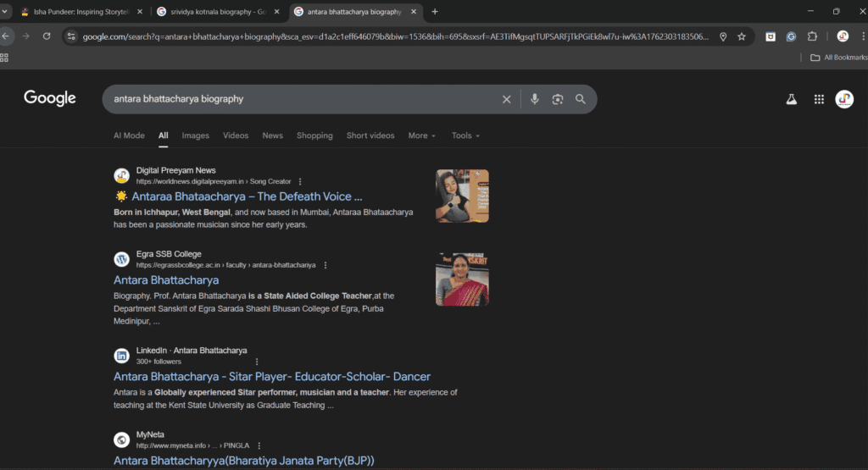The width and height of the screenshot is (868, 470).
Task: Open search by image camera icon
Action: point(558,99)
